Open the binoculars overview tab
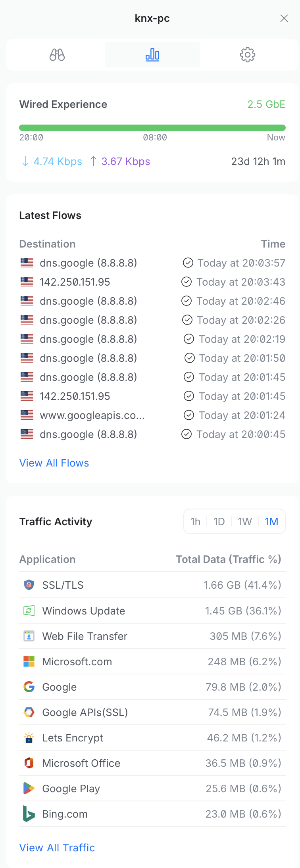Screen dimensions: 300x868 57,55
